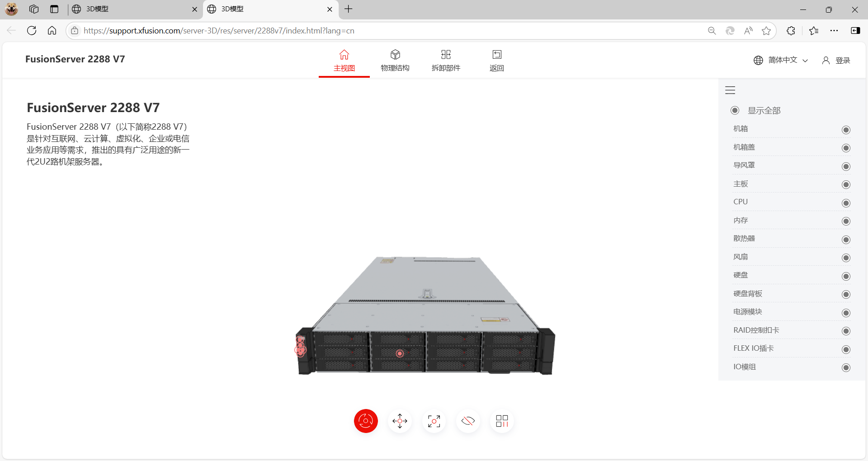Toggle visibility of 导风罩
Viewport: 868px width, 461px height.
coord(846,167)
